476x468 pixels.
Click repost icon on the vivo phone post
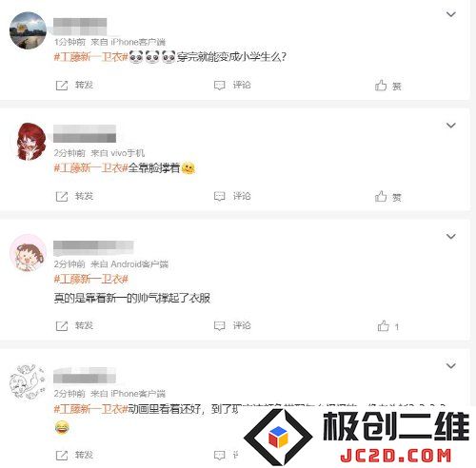[x=62, y=197]
